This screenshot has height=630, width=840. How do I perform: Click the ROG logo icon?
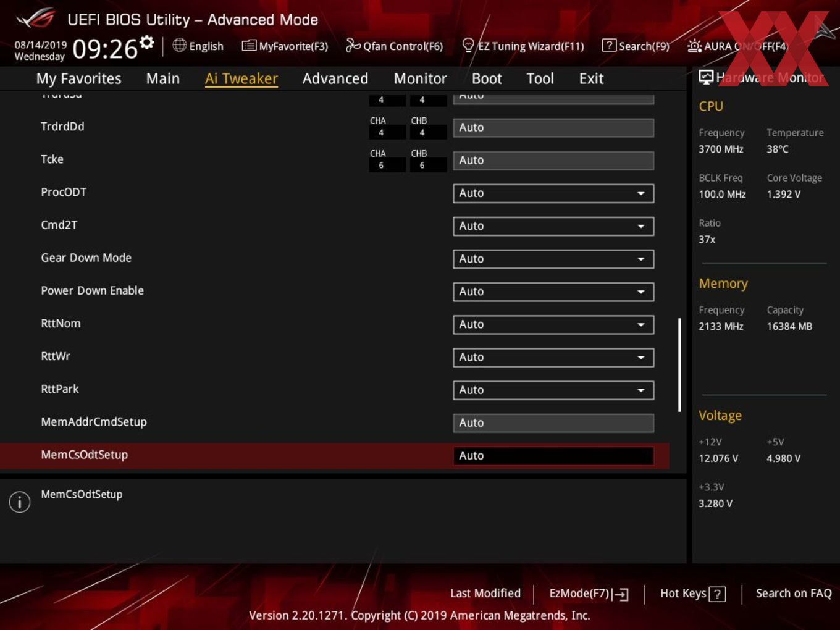(35, 19)
